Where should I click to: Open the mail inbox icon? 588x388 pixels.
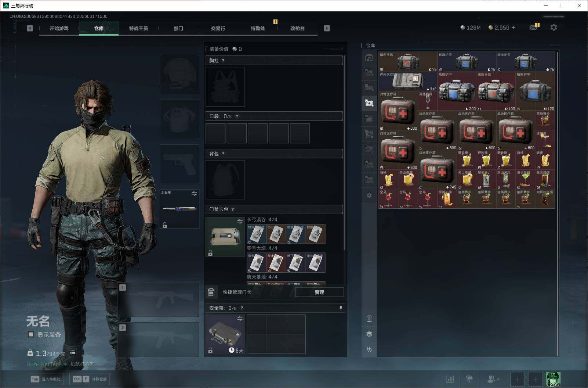click(x=533, y=28)
